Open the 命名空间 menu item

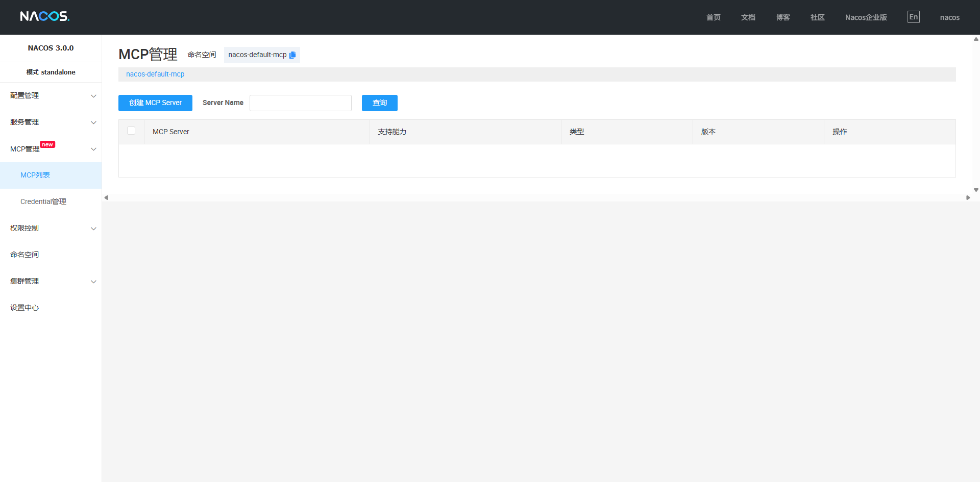tap(51, 255)
